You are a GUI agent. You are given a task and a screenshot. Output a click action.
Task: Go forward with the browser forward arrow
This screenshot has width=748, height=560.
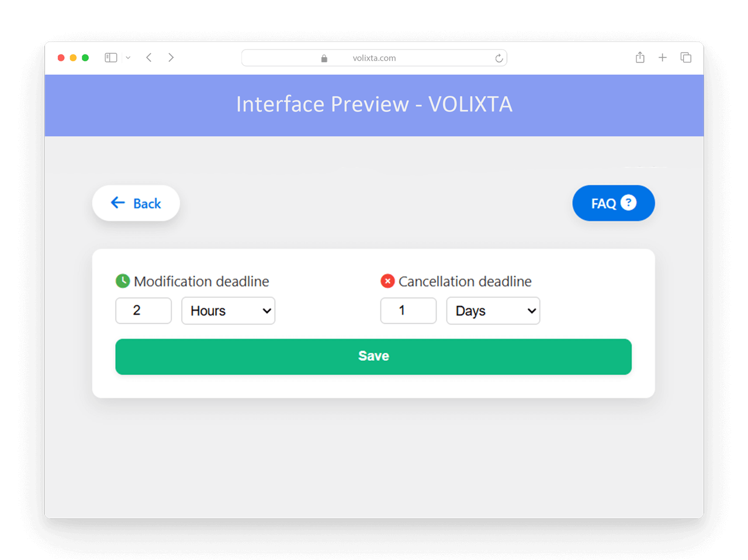click(x=171, y=57)
